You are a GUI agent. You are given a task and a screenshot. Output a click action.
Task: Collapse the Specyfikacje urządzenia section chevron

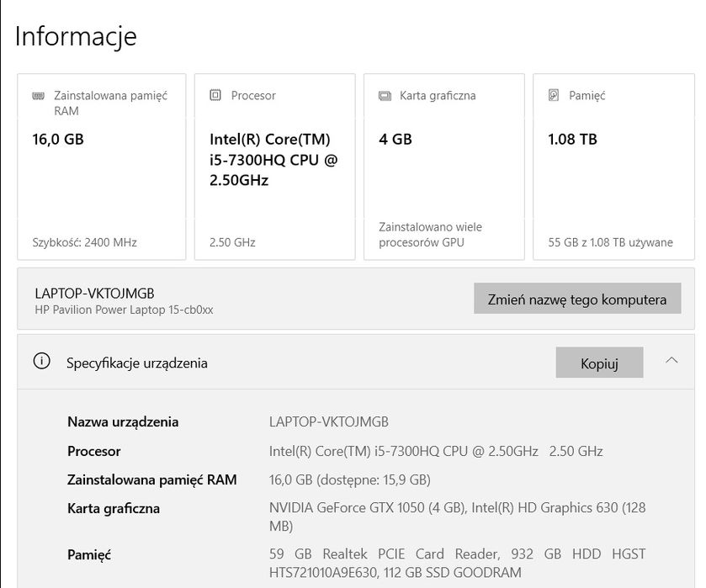(671, 360)
